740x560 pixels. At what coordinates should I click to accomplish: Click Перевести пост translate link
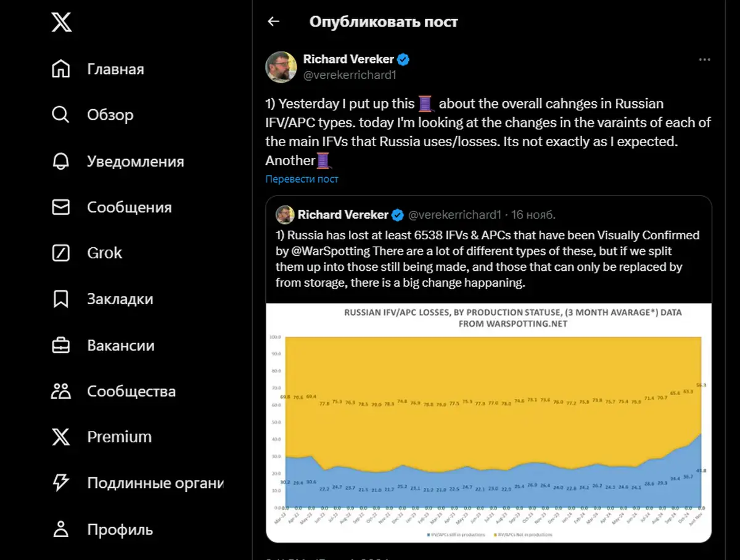[x=302, y=179]
